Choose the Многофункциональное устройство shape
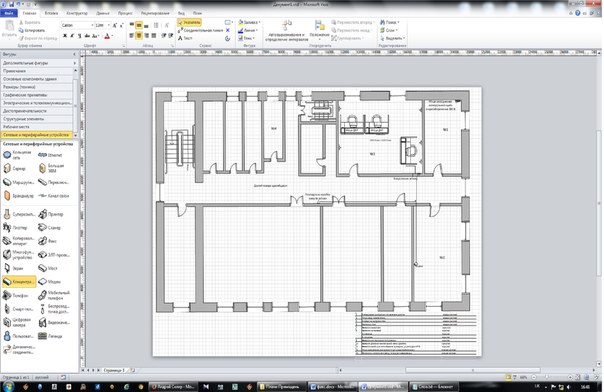The height and width of the screenshot is (392, 604). [18, 255]
